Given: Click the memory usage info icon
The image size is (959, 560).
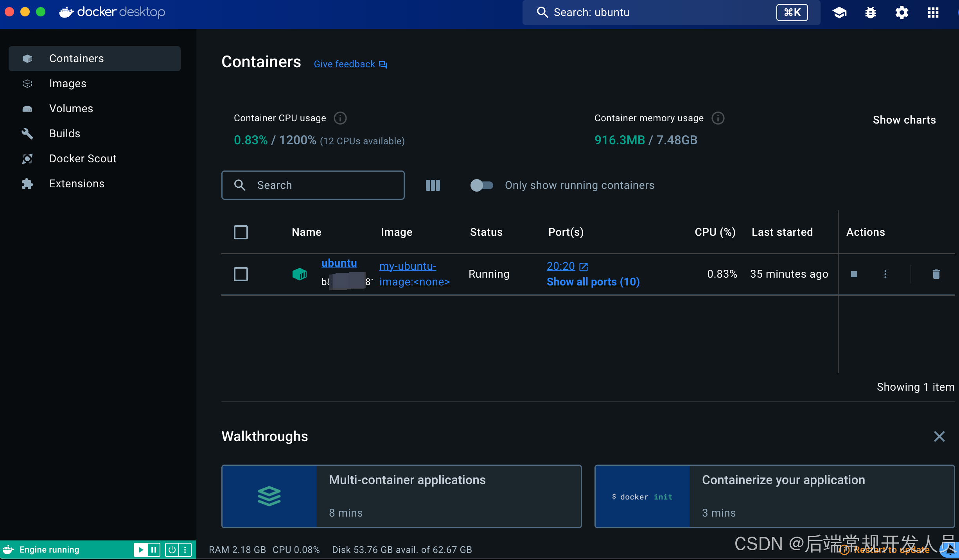Looking at the screenshot, I should click(x=718, y=118).
